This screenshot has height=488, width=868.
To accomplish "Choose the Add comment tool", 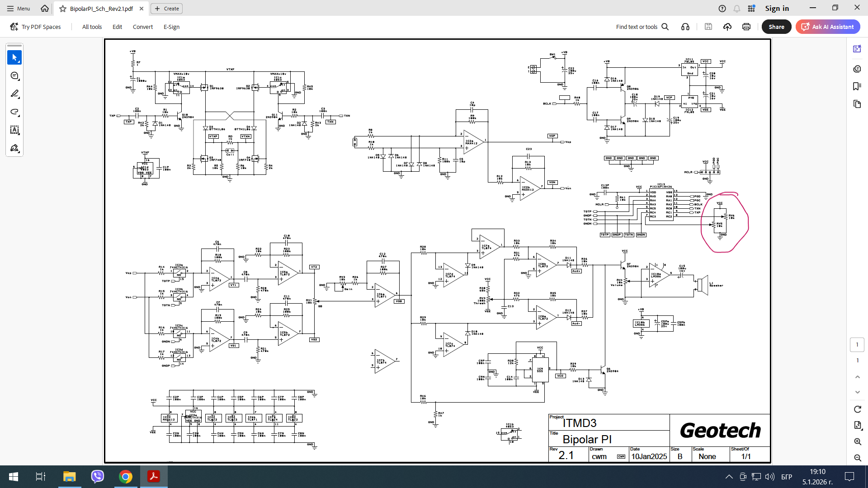I will tap(14, 75).
